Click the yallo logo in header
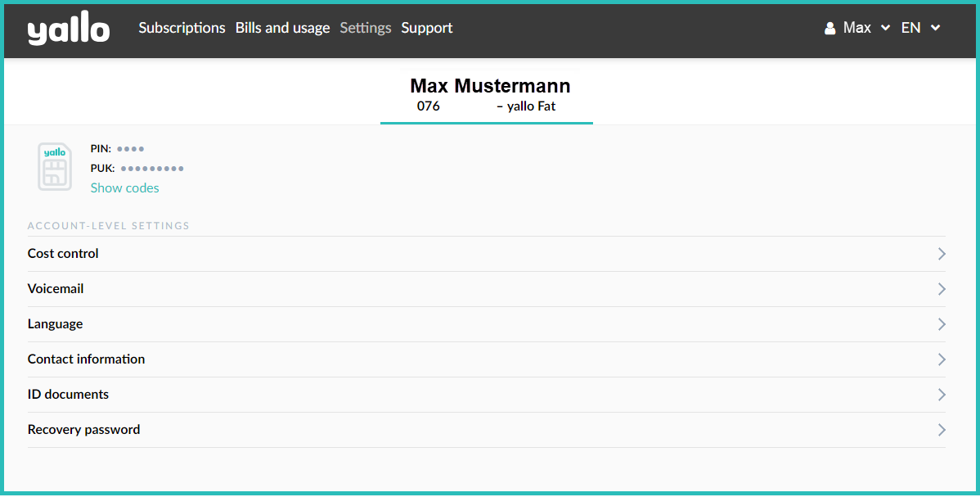The width and height of the screenshot is (980, 497). coord(69,29)
